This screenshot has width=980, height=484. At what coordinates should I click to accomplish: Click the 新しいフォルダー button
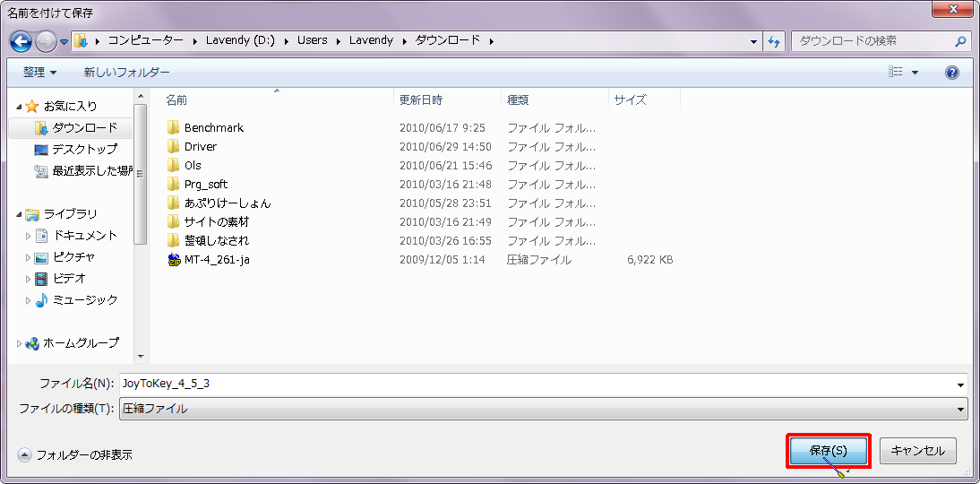[x=127, y=73]
